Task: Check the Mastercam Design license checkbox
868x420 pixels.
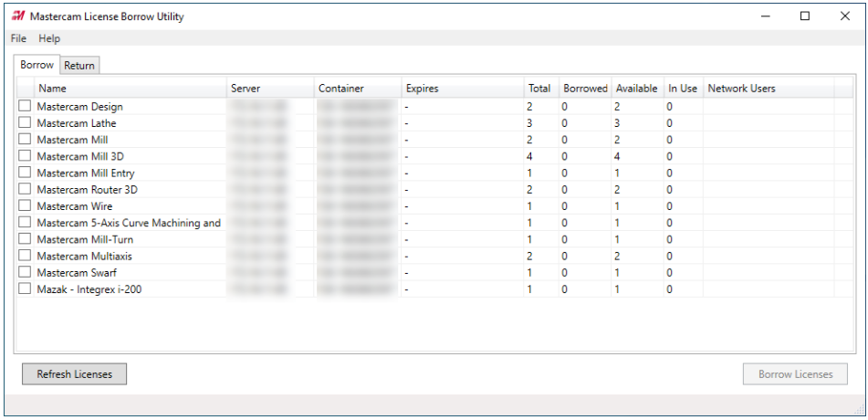Action: point(25,106)
